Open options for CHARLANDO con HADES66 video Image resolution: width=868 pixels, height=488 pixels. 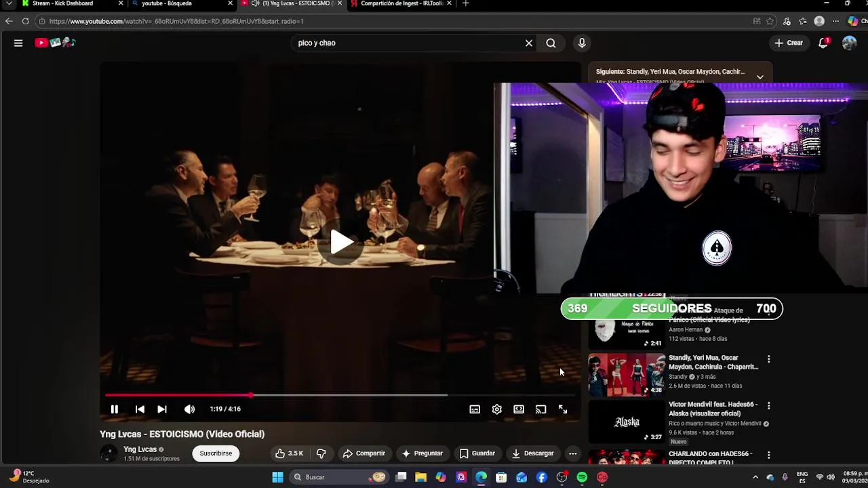point(768,455)
